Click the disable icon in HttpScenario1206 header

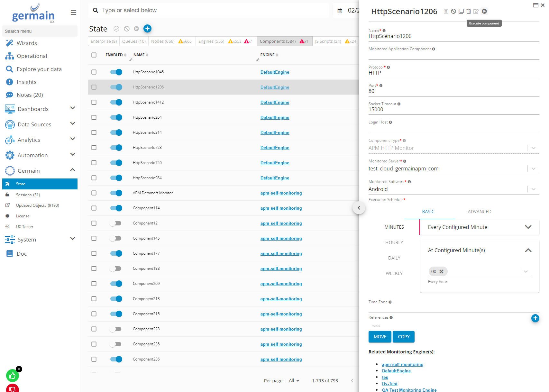453,11
